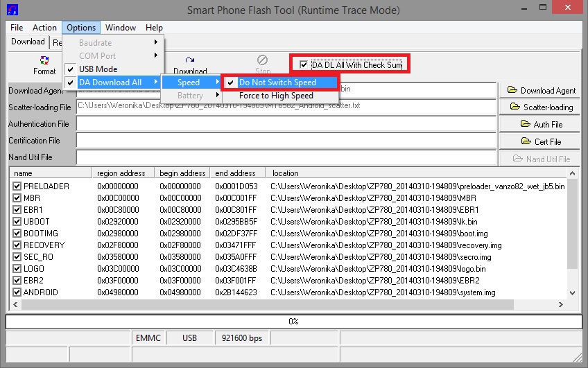
Task: Select USB Mode menu item
Action: [x=98, y=69]
